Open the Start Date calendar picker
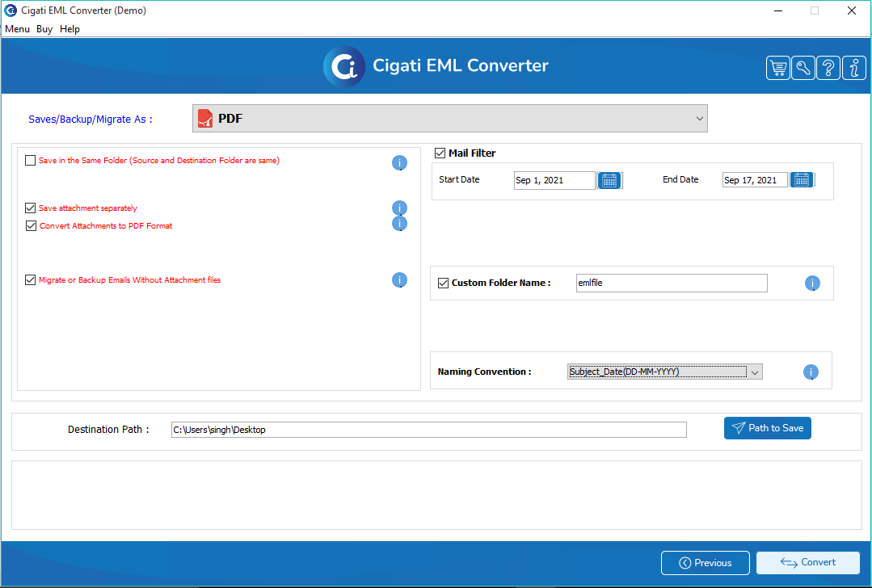Screen dimensions: 872x588 point(609,180)
